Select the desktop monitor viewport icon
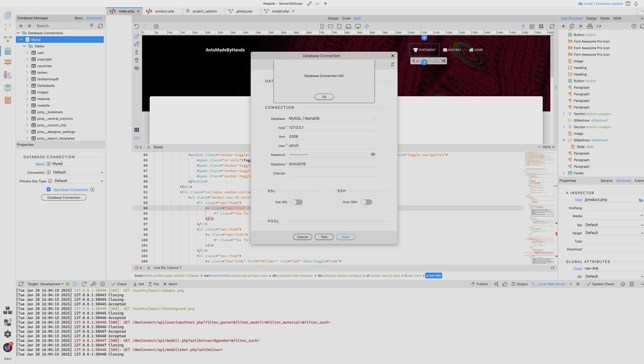The image size is (644, 364). point(358,26)
